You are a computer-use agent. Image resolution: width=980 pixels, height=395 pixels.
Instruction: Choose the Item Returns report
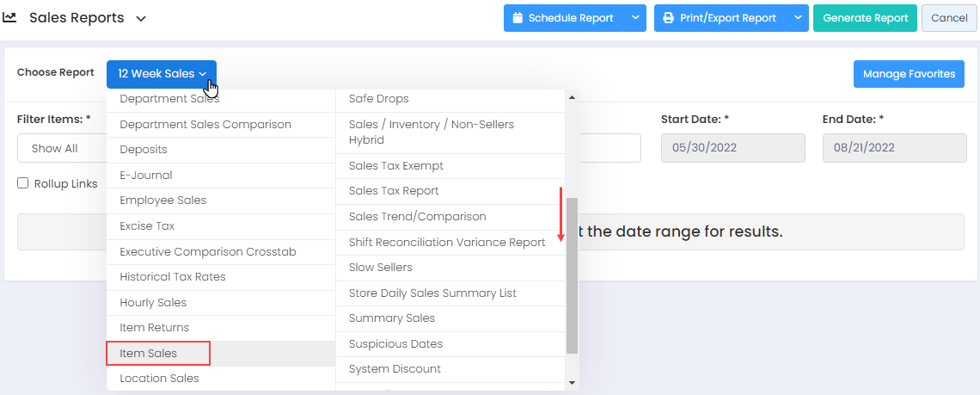(221, 327)
